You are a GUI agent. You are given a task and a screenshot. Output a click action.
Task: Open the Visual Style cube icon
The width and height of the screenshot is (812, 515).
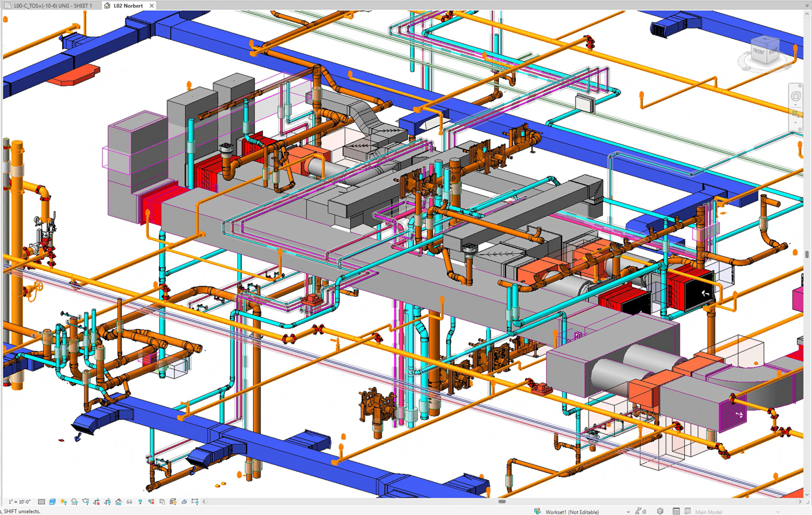[52, 502]
